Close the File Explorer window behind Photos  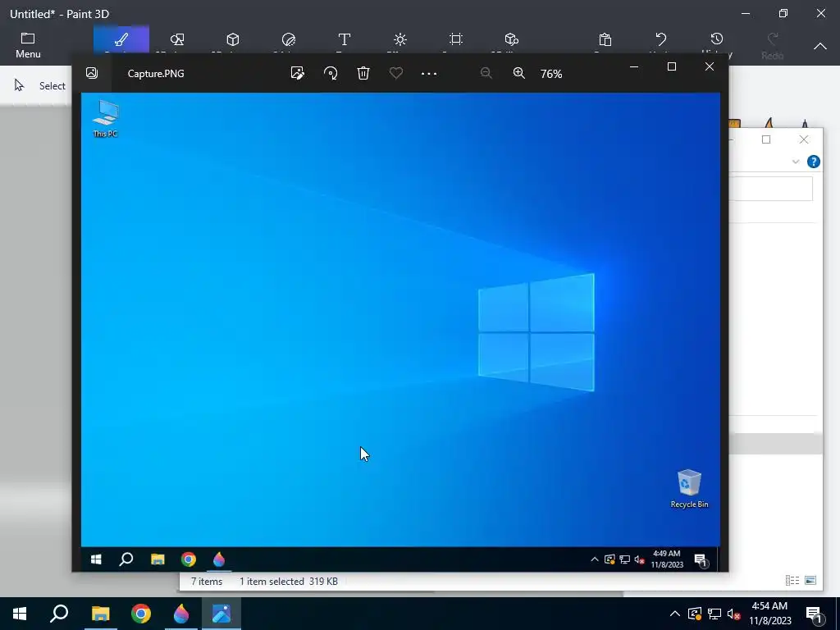(x=804, y=139)
